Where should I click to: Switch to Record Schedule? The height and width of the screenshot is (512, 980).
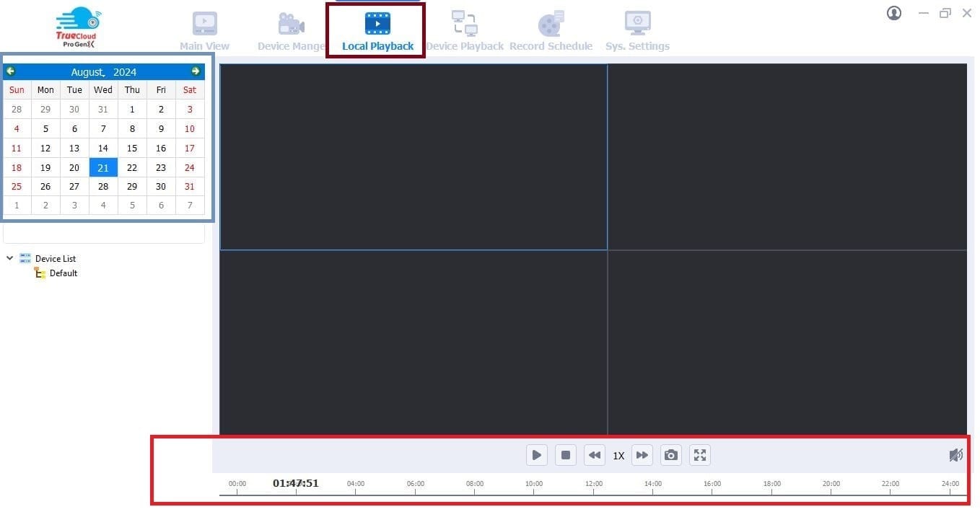click(551, 29)
